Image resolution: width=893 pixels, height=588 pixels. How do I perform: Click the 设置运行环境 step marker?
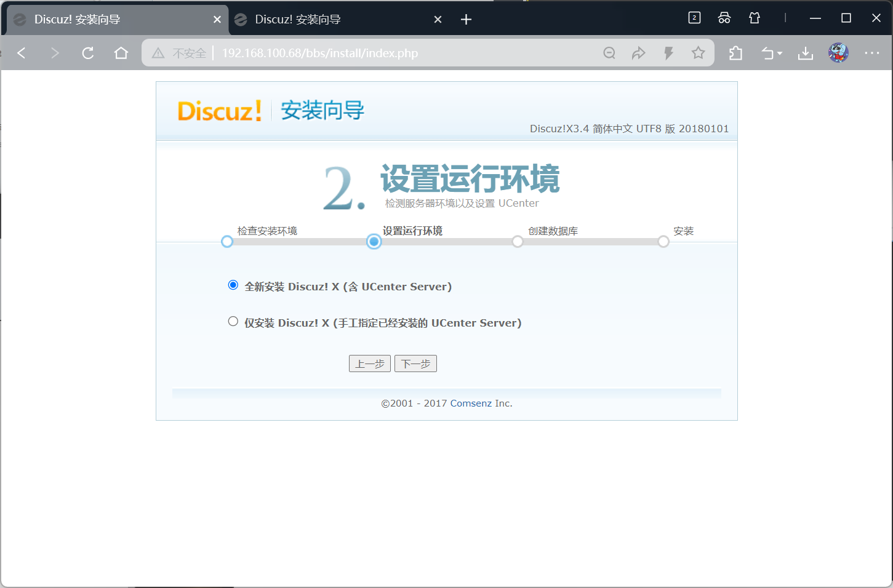point(374,242)
